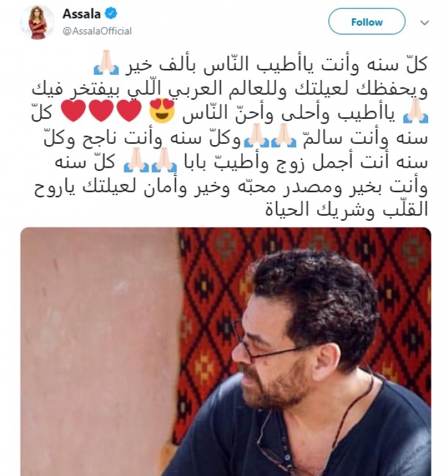Open the attached photo of the bearded man
Screen dimensions: 448x476
(x=226, y=351)
